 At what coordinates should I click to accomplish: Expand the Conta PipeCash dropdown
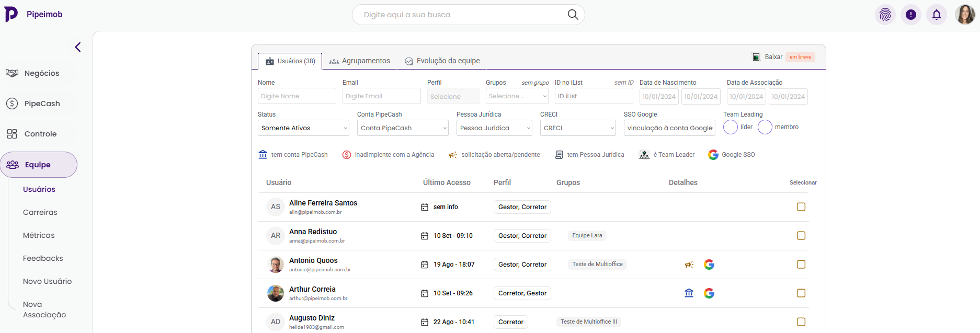click(x=402, y=128)
